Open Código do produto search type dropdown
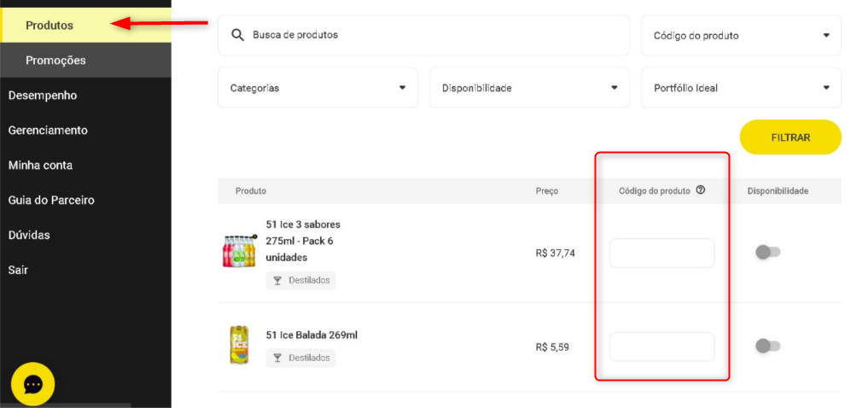Image resolution: width=868 pixels, height=408 pixels. pos(741,36)
